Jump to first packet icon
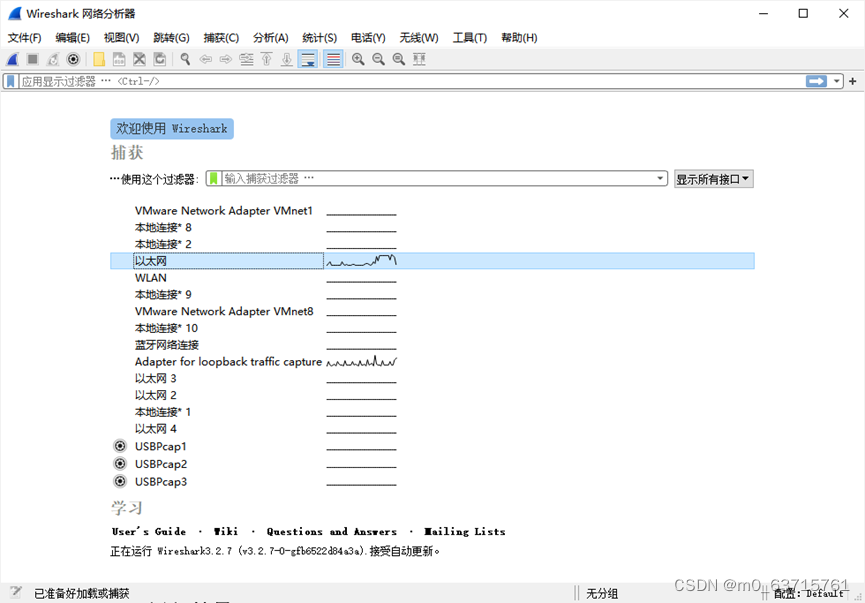This screenshot has height=603, width=865. coord(266,59)
